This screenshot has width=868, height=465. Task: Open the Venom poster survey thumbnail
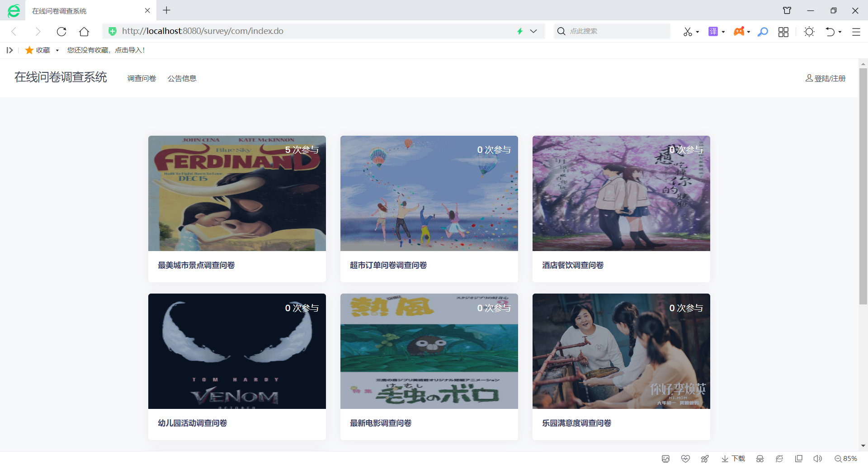click(237, 351)
